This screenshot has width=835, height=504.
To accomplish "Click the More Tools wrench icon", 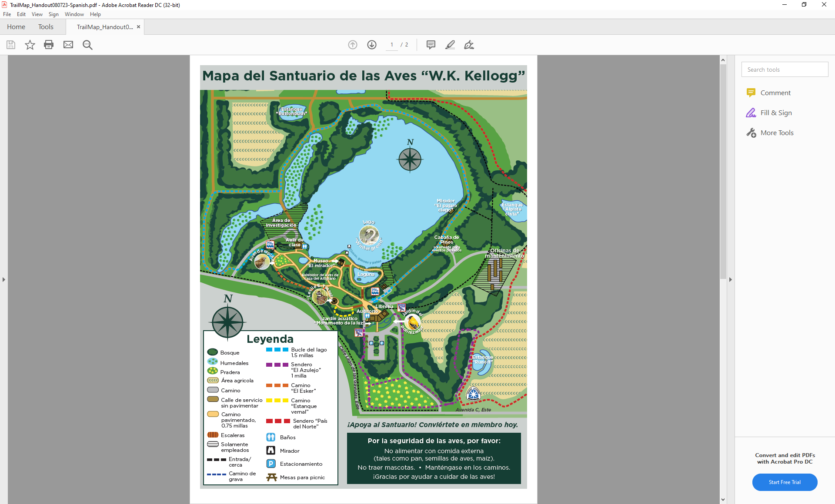I will (751, 133).
